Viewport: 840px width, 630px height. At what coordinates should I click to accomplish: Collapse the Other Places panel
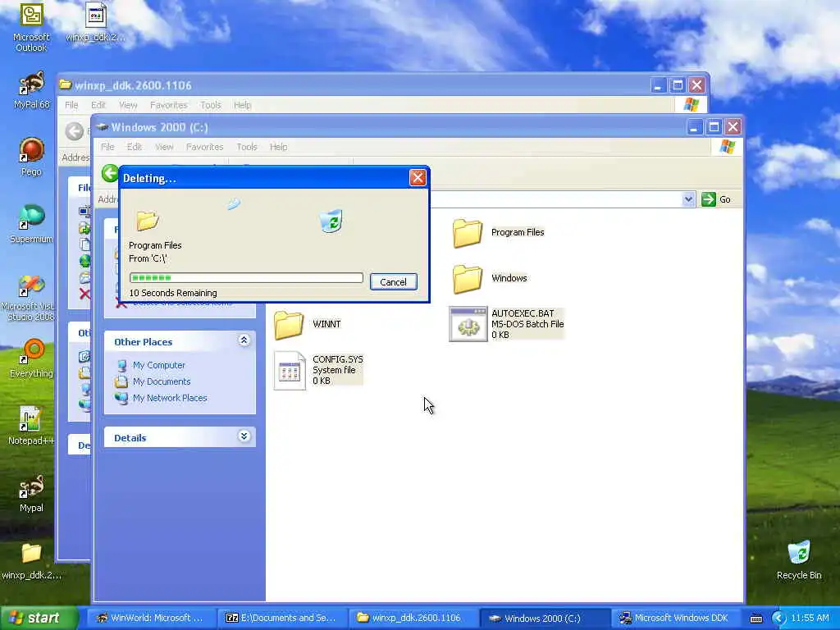pos(244,340)
